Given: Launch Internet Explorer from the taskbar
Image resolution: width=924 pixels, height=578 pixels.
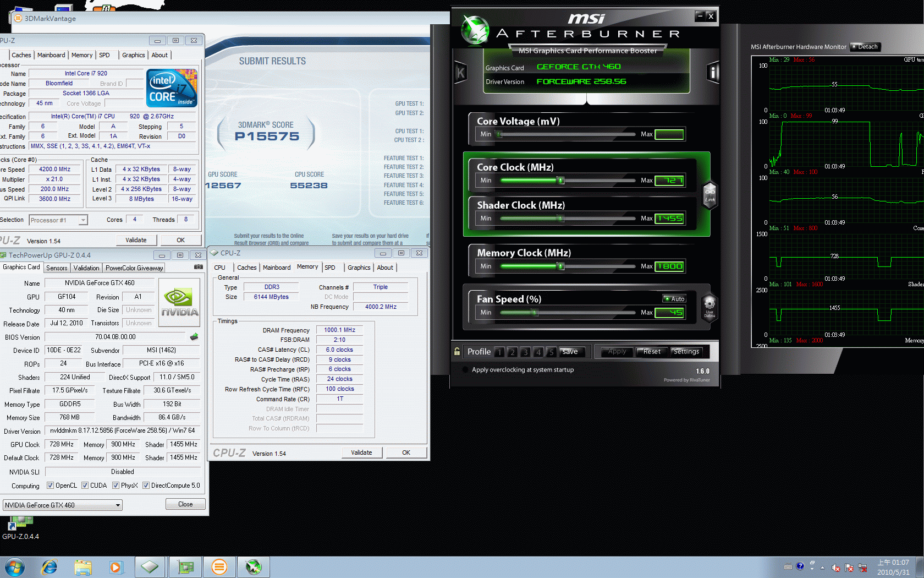Looking at the screenshot, I should (x=49, y=567).
